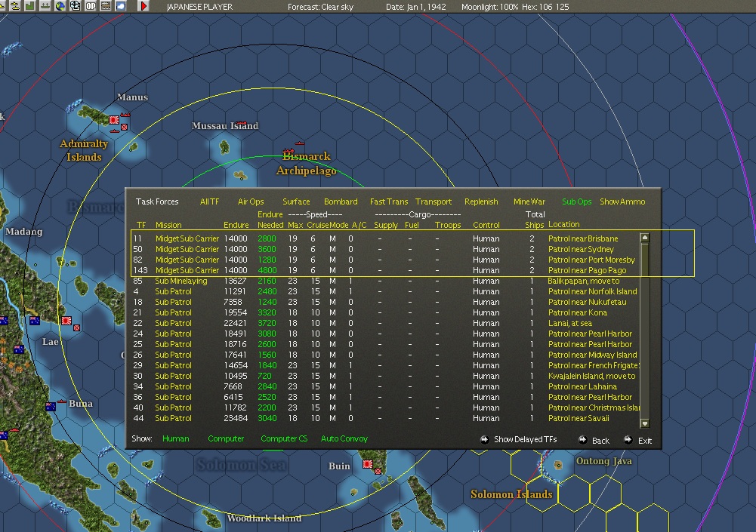Click the red square marker beside Buin base flag
756x532 pixels.
coord(378,472)
